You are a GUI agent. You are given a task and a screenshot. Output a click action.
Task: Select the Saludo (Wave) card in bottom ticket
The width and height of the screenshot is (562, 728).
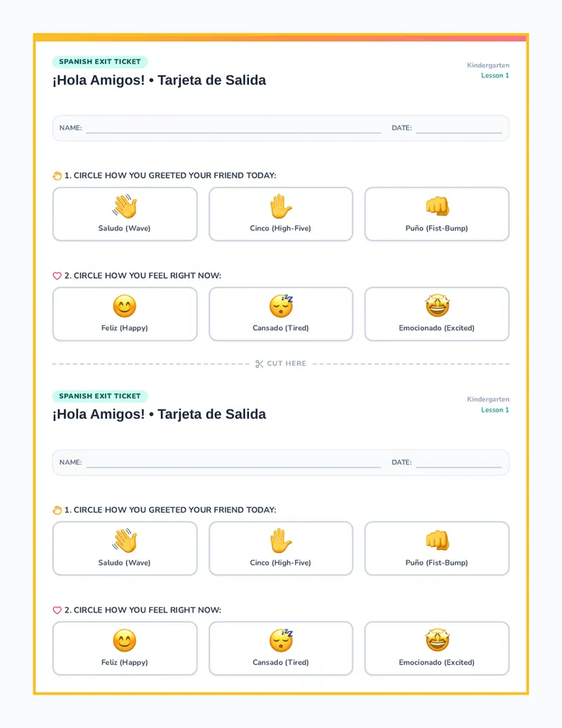click(125, 548)
